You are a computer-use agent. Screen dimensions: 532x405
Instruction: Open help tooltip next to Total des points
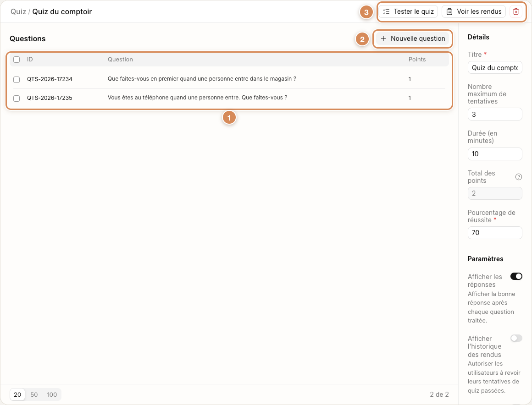click(518, 177)
